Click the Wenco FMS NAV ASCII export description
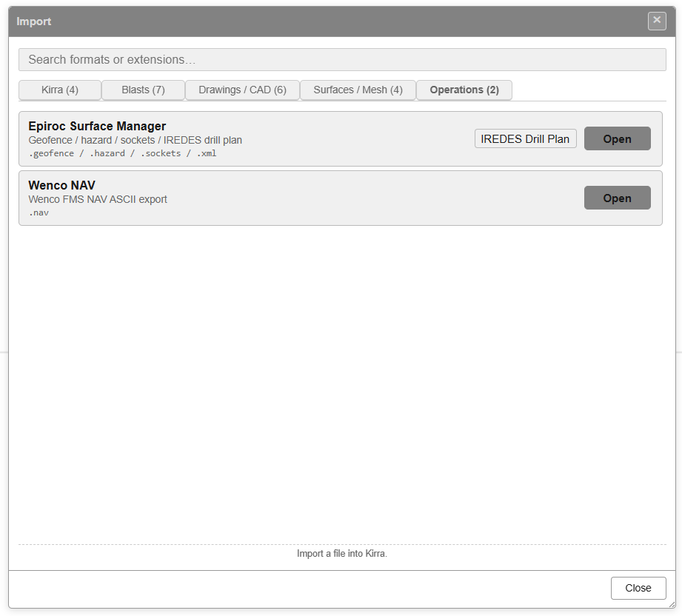 98,199
